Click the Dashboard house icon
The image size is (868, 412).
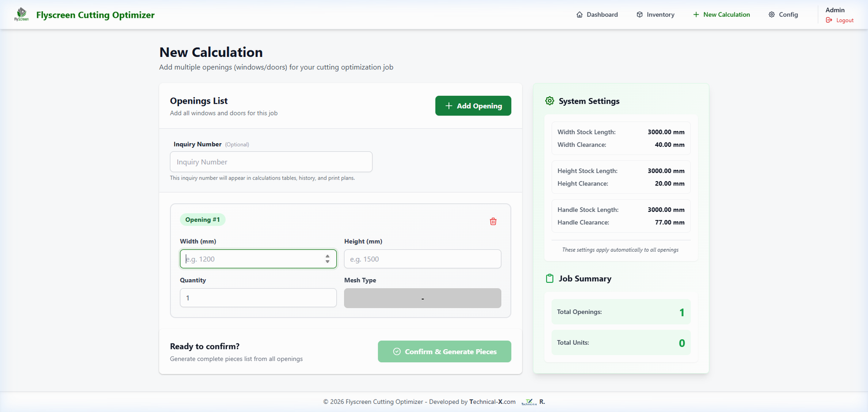coord(579,15)
